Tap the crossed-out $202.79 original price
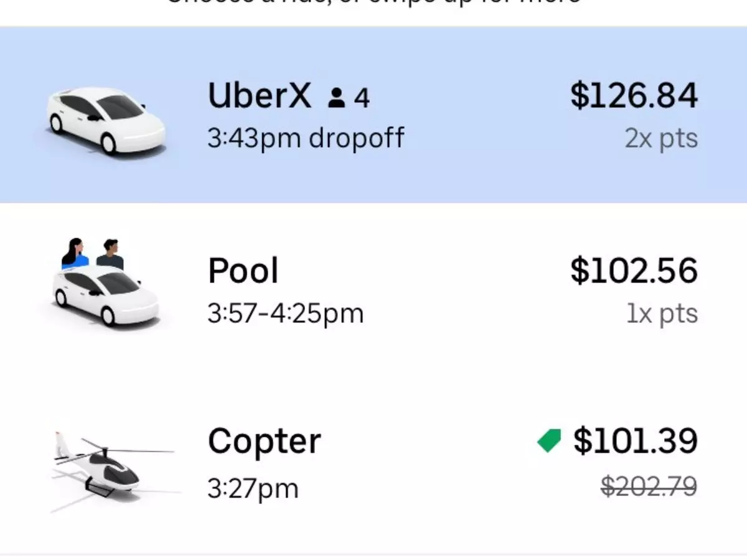This screenshot has height=560, width=747. (649, 487)
